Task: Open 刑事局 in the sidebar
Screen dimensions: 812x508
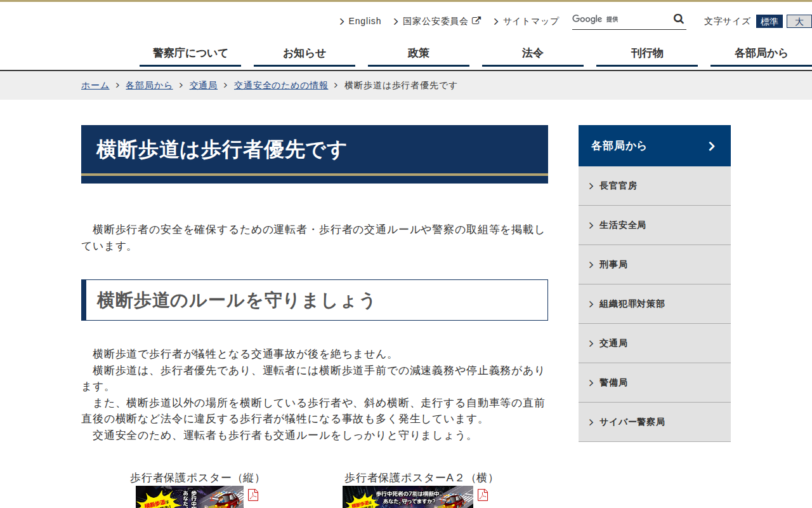Action: click(655, 265)
